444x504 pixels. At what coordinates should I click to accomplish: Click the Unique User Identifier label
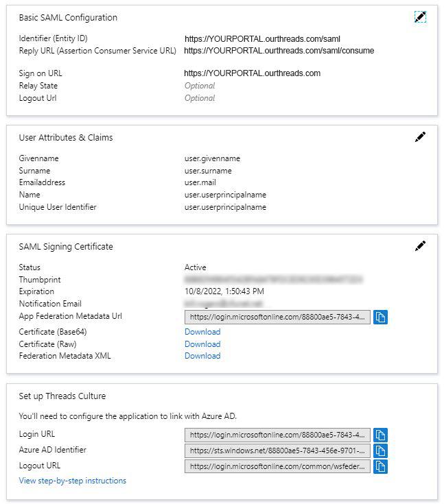[x=58, y=207]
